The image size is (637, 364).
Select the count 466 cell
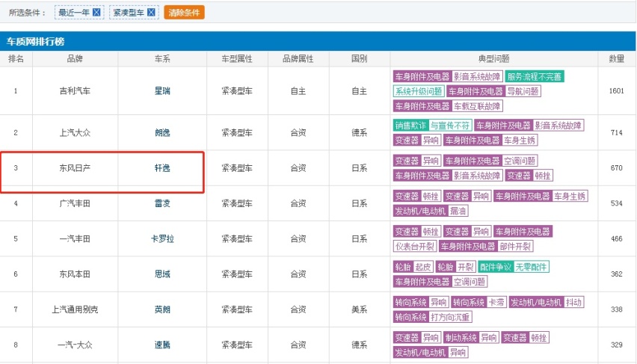click(617, 239)
